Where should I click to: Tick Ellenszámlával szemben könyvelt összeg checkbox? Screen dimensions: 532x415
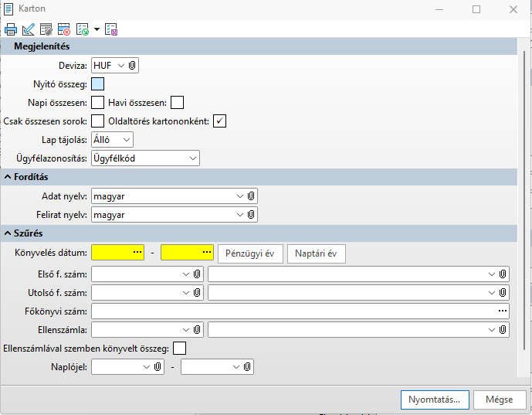179,348
